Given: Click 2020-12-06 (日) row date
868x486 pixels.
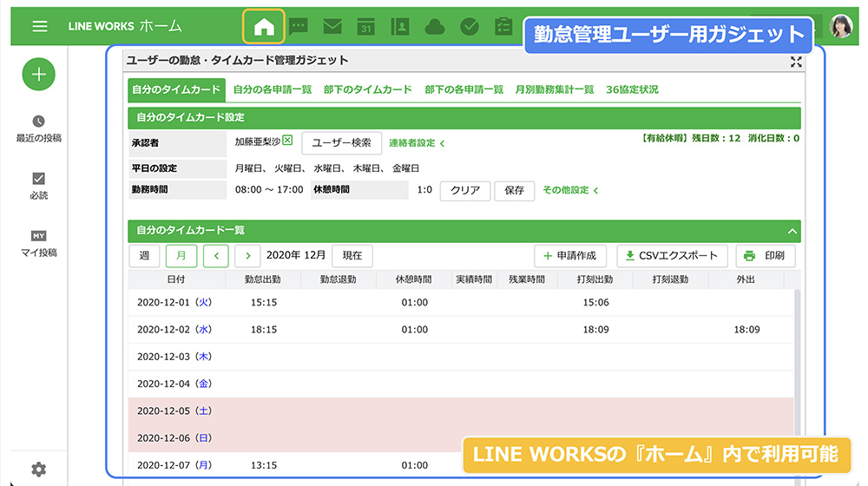Looking at the screenshot, I should [174, 438].
